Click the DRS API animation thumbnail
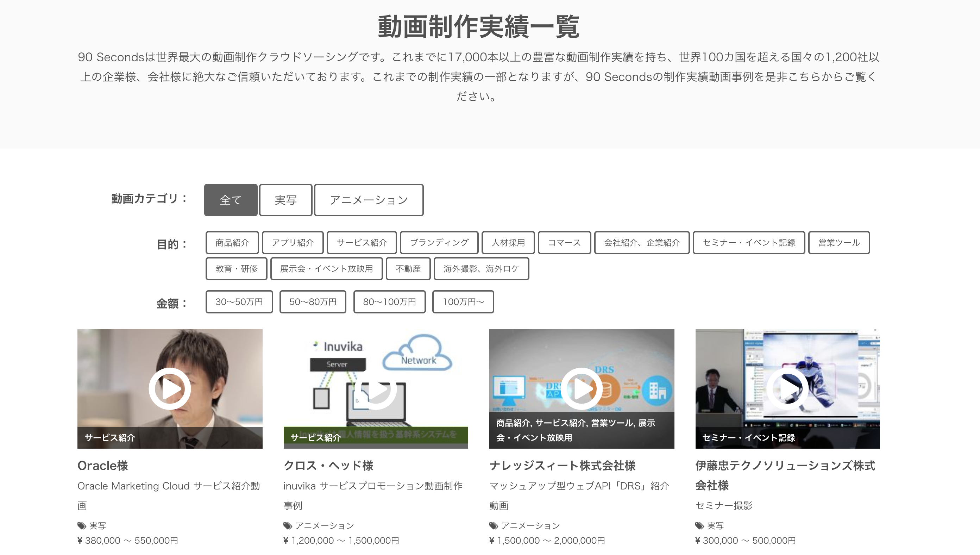Screen dimensions: 980x555 [x=582, y=388]
